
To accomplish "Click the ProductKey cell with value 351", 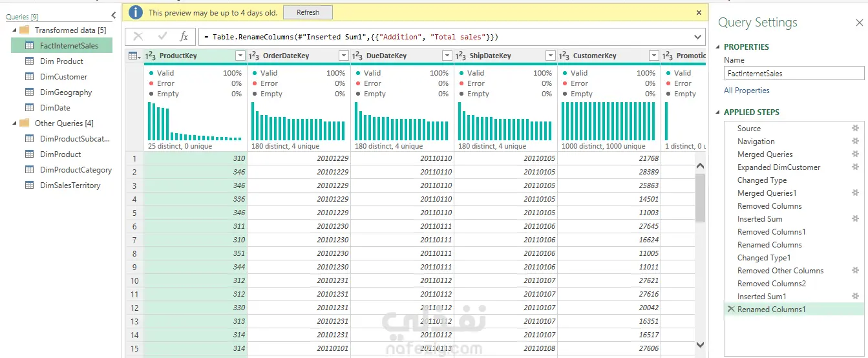I will (x=195, y=254).
